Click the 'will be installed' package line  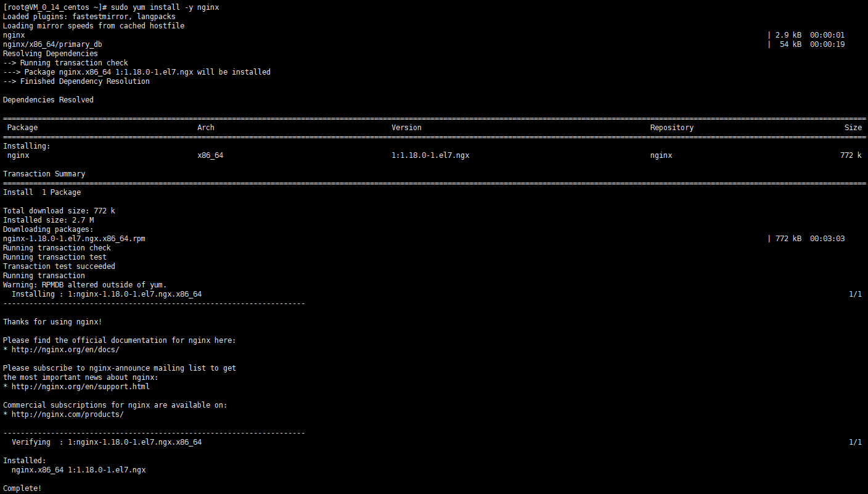137,72
